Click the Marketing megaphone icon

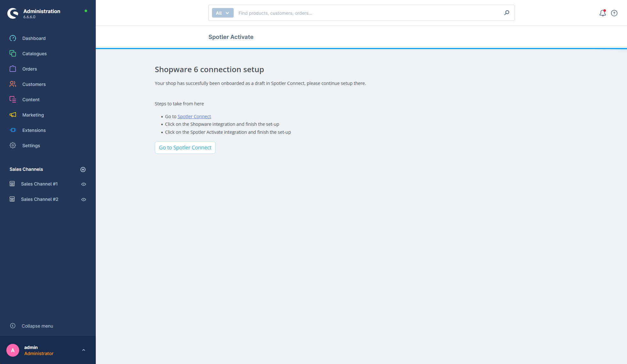click(x=13, y=115)
